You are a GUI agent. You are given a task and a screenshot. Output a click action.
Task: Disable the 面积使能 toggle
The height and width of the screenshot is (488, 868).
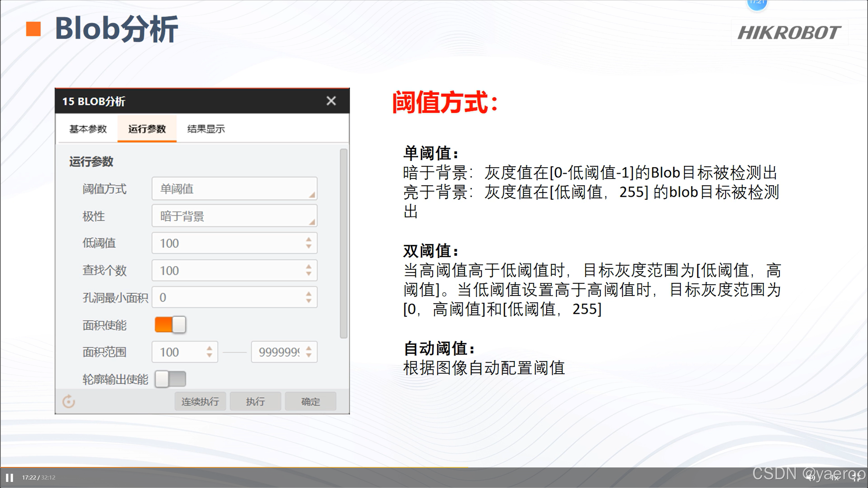click(170, 325)
